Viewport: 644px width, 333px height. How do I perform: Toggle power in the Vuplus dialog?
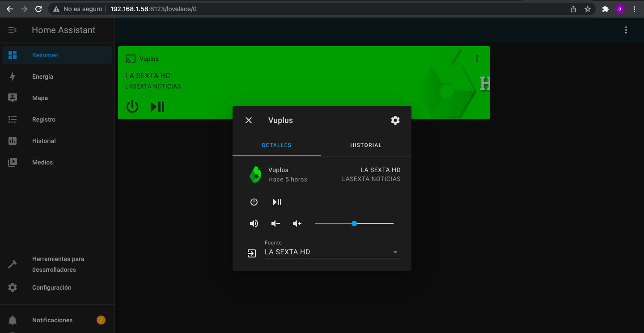point(254,202)
